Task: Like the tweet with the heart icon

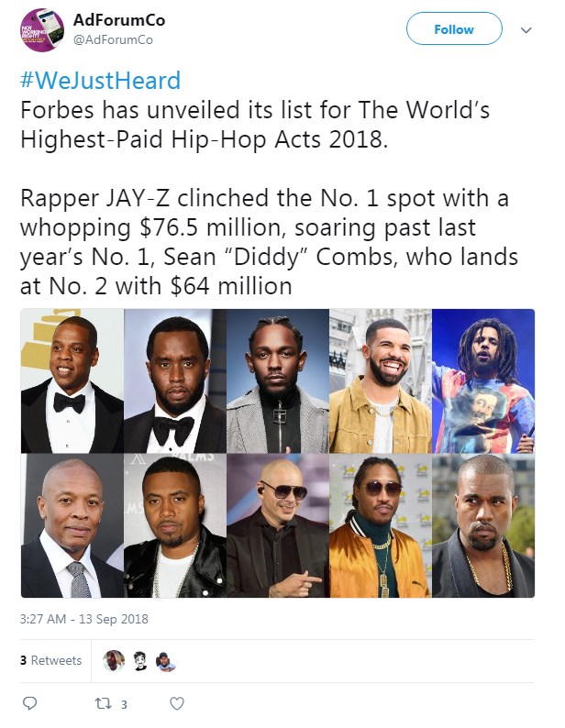Action: 176,703
